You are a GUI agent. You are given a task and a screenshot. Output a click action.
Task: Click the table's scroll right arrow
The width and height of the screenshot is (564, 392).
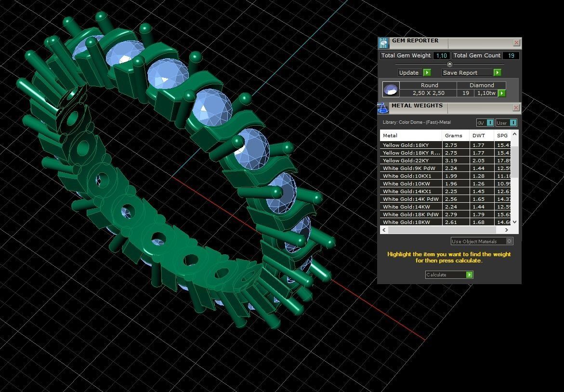[507, 230]
